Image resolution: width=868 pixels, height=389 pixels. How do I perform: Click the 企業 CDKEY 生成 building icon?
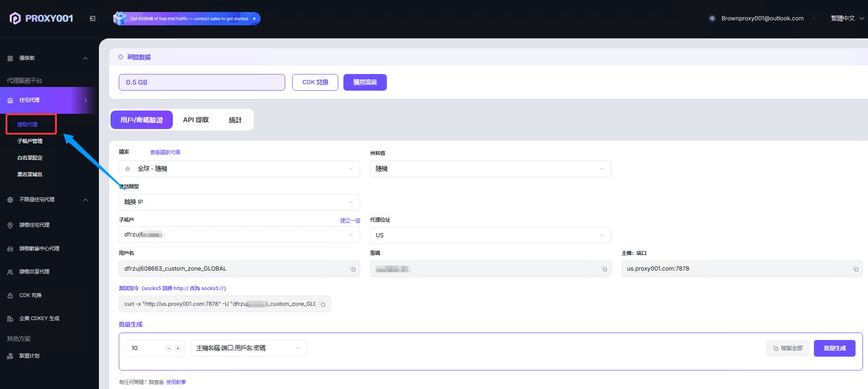tap(10, 319)
